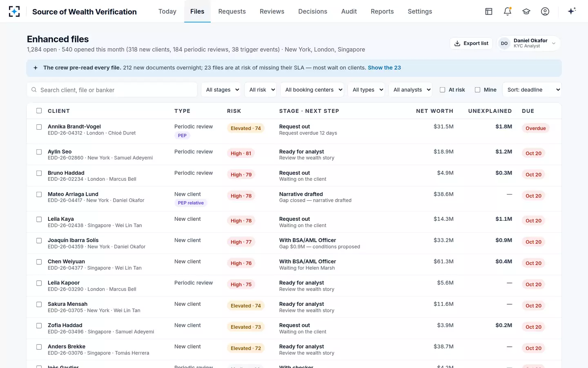Click the Overdue badge for Annika Brandt-Vogel
The width and height of the screenshot is (588, 368).
click(535, 128)
